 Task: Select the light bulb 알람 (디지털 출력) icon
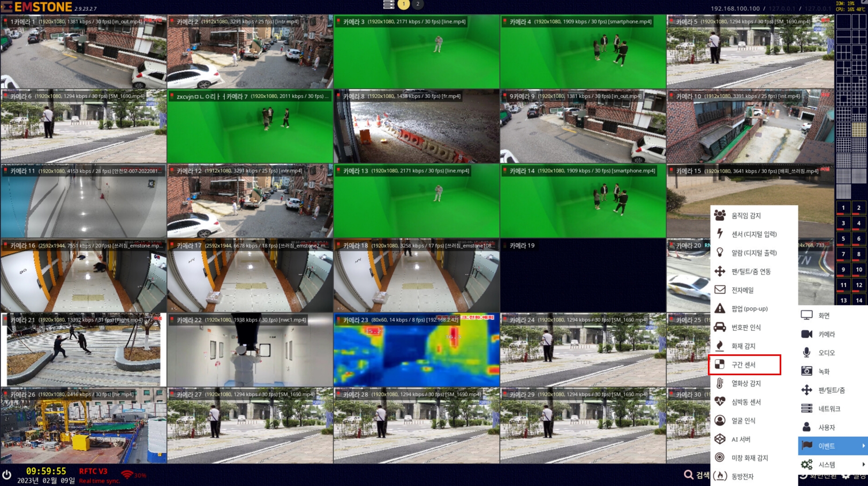click(720, 253)
